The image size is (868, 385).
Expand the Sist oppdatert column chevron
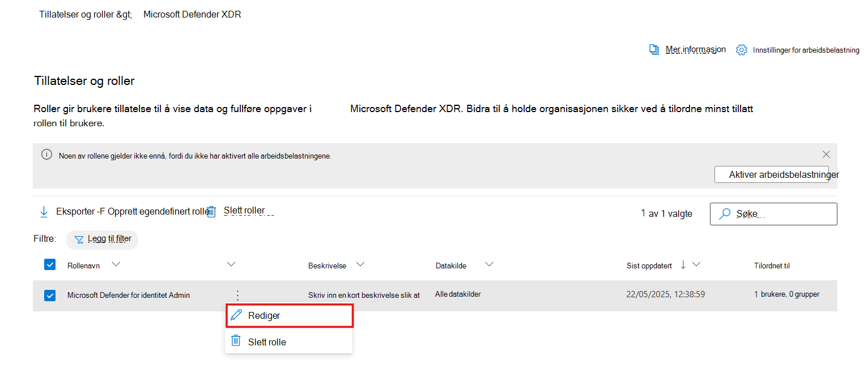point(697,264)
